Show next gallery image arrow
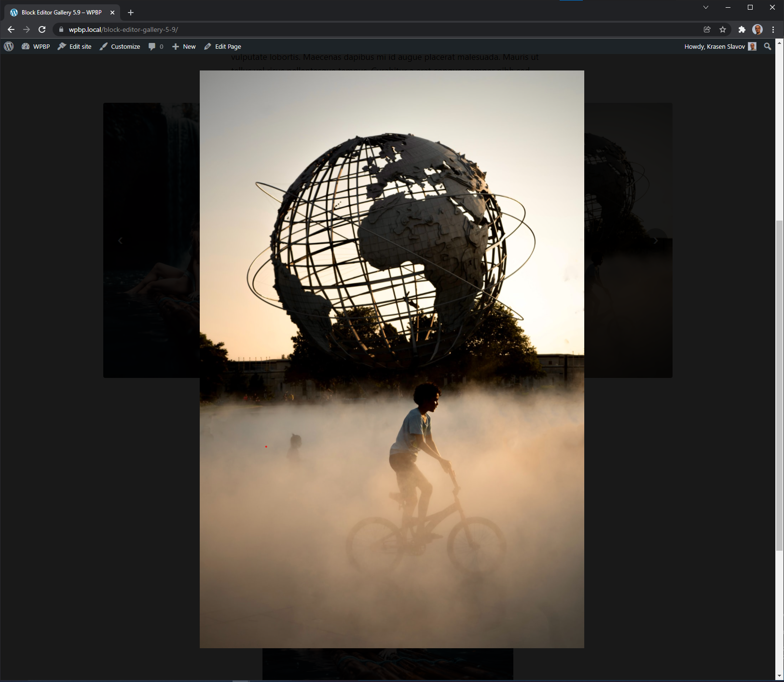 click(656, 240)
